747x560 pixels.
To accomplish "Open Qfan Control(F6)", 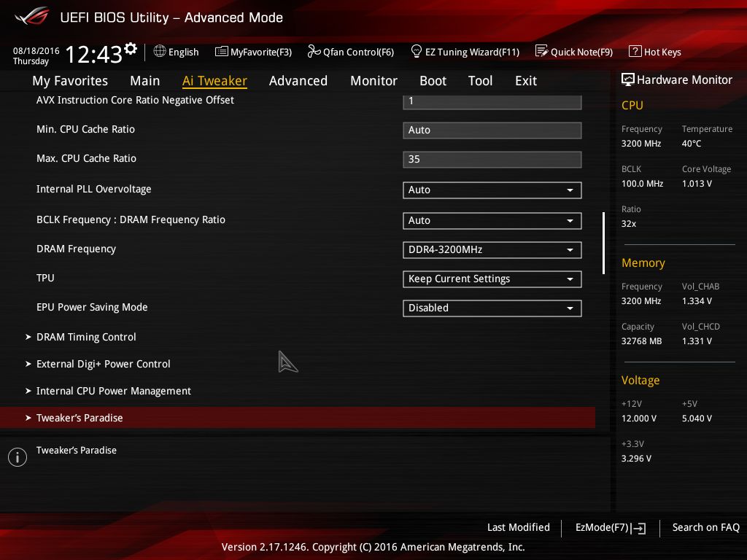I will (351, 52).
